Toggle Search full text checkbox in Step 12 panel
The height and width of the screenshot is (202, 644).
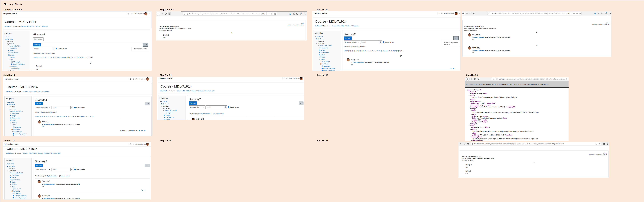384,42
